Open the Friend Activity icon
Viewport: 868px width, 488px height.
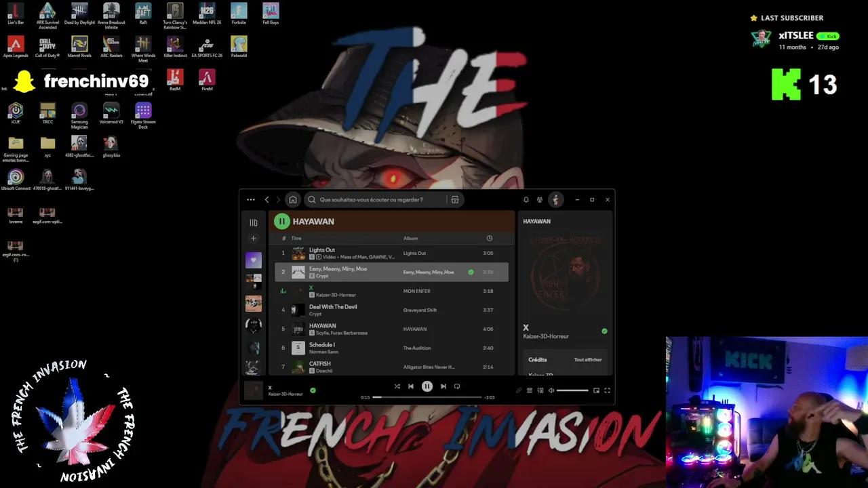pyautogui.click(x=540, y=200)
